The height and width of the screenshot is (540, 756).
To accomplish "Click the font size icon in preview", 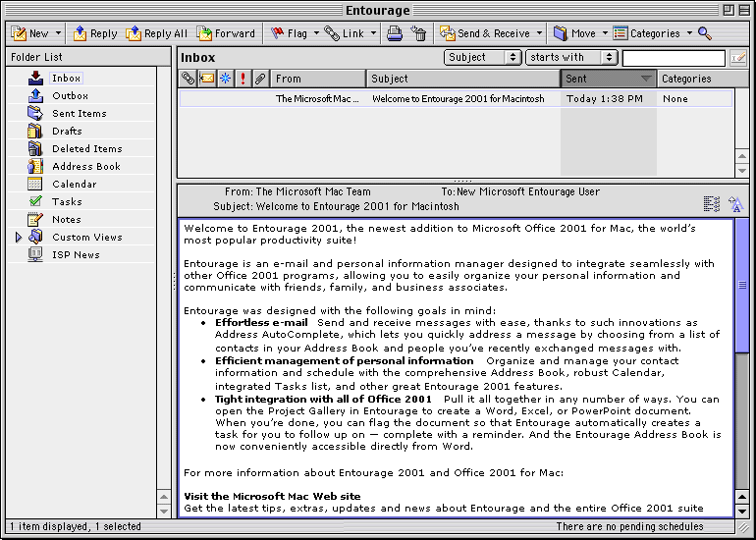I will (x=735, y=203).
